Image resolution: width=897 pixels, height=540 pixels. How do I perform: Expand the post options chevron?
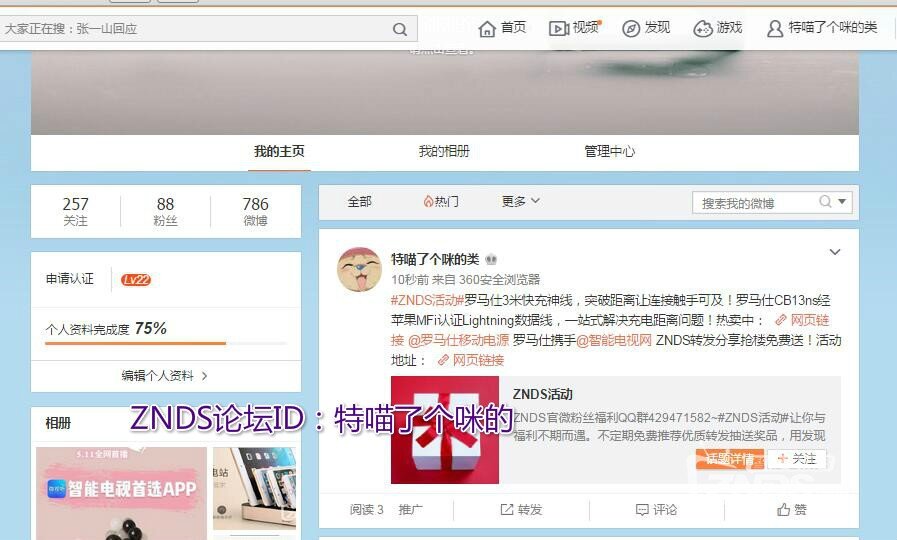[x=835, y=252]
